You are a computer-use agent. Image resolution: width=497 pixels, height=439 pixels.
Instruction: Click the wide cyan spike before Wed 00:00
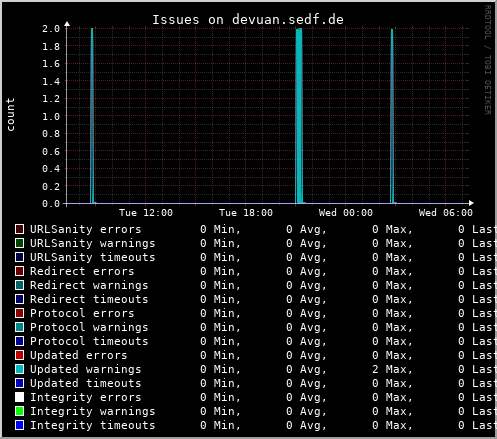click(299, 116)
